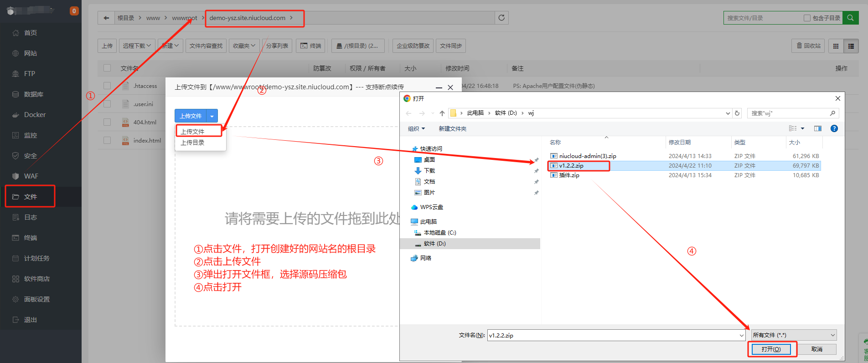Select Docker in the sidebar
The width and height of the screenshot is (868, 363).
click(35, 115)
